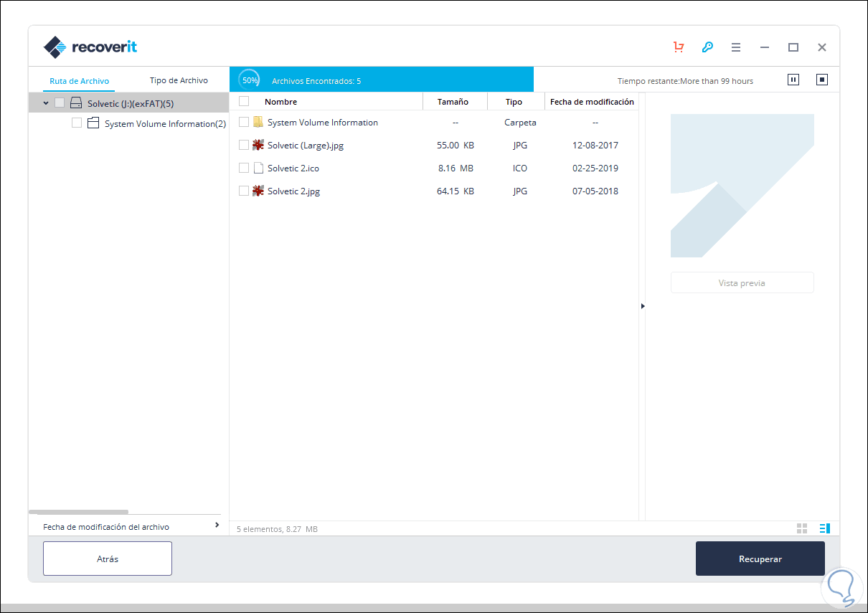Click the Archivos Encontrados: 5 label
Screen dimensions: 868x613
[316, 81]
